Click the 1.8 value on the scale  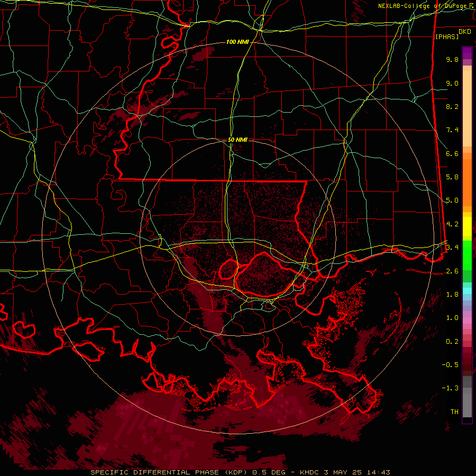(x=452, y=295)
